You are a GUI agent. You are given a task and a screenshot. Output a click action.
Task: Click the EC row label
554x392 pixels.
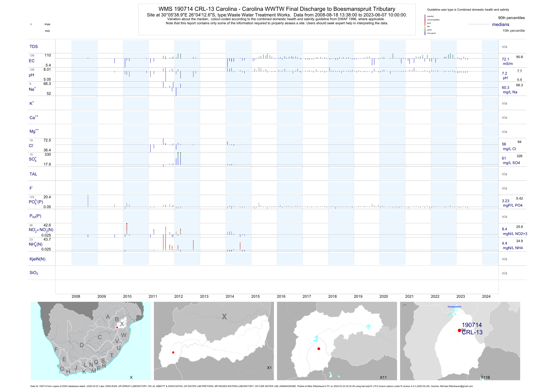32,61
